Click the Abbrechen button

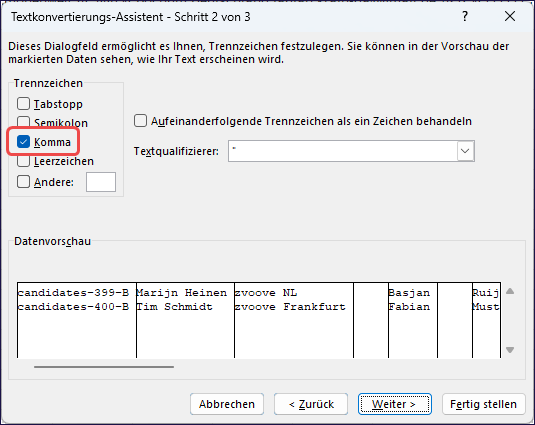[227, 404]
